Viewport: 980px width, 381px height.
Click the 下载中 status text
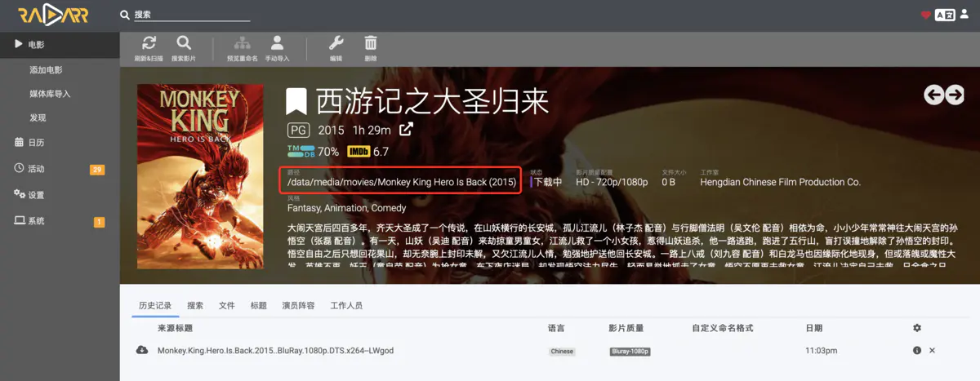point(547,182)
